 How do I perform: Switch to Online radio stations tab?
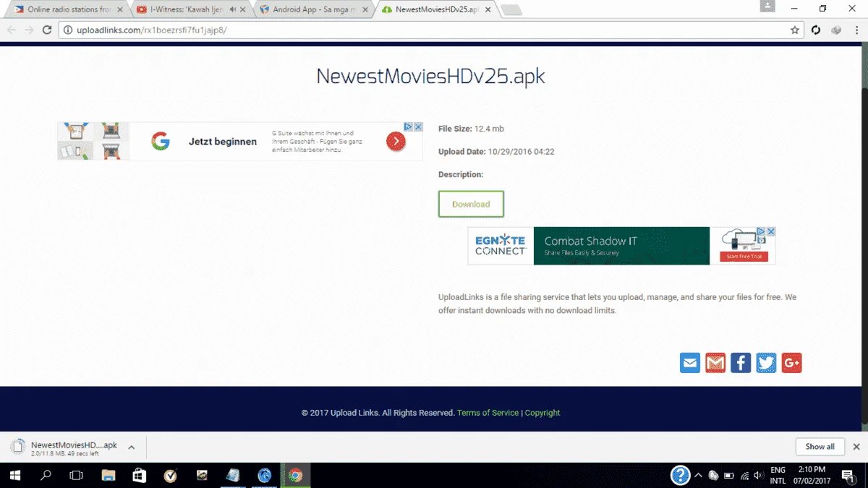(69, 10)
